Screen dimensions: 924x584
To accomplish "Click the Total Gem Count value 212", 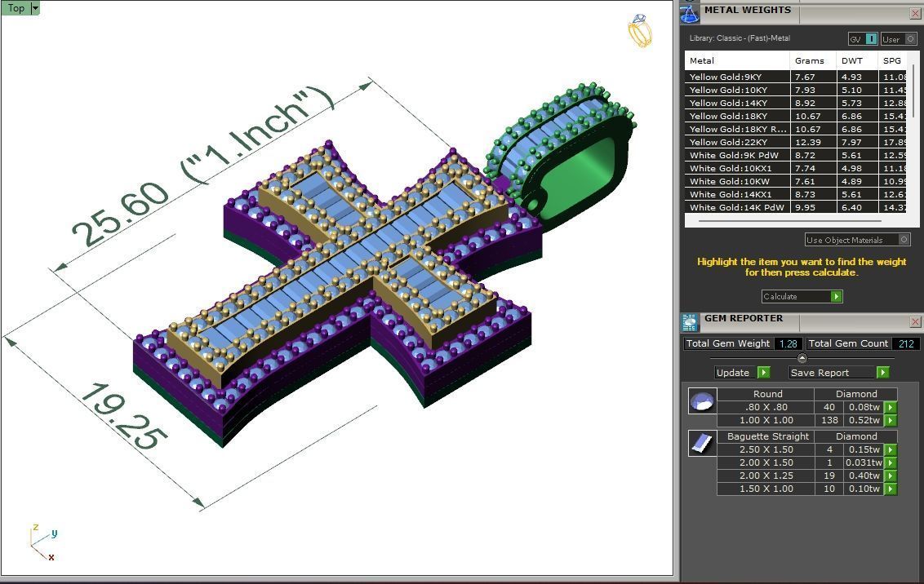I will click(906, 344).
